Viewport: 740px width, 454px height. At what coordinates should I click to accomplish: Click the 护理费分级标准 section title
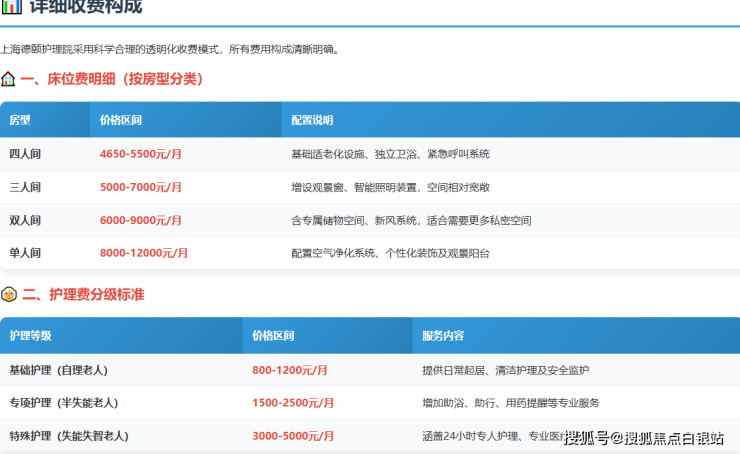coord(83,294)
